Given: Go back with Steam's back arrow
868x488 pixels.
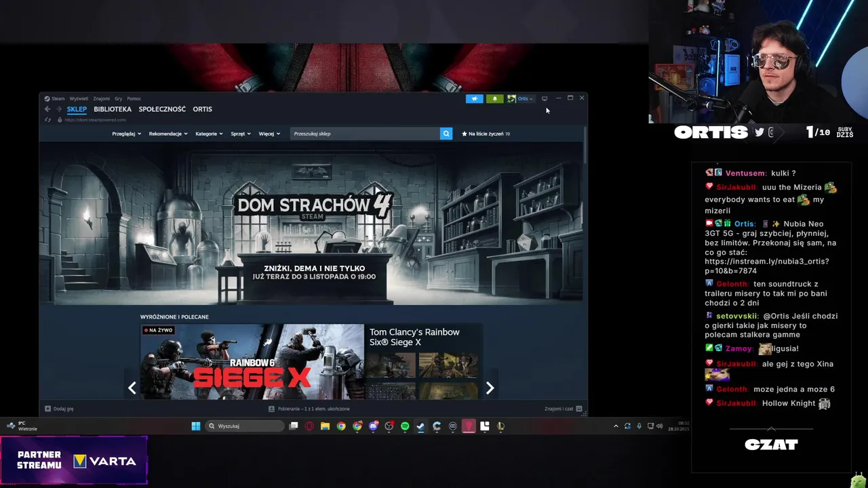Looking at the screenshot, I should tap(47, 109).
